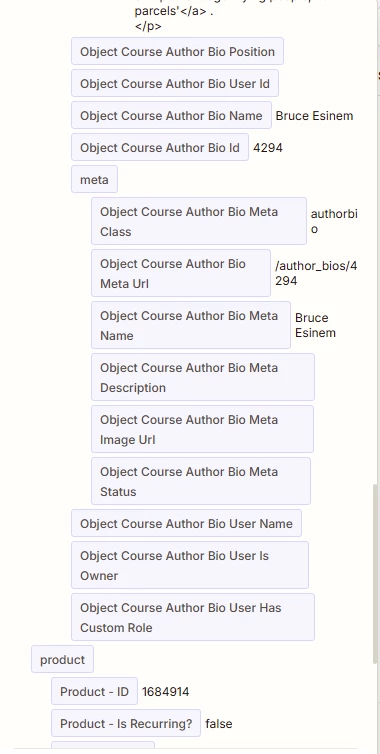Select Object Course Author Bio Meta Class
380x754 pixels.
[199, 221]
